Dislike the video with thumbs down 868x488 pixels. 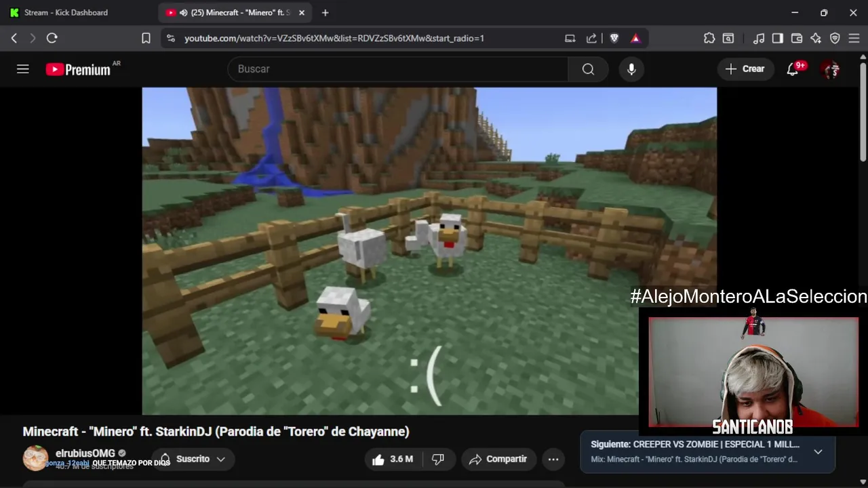click(x=438, y=460)
